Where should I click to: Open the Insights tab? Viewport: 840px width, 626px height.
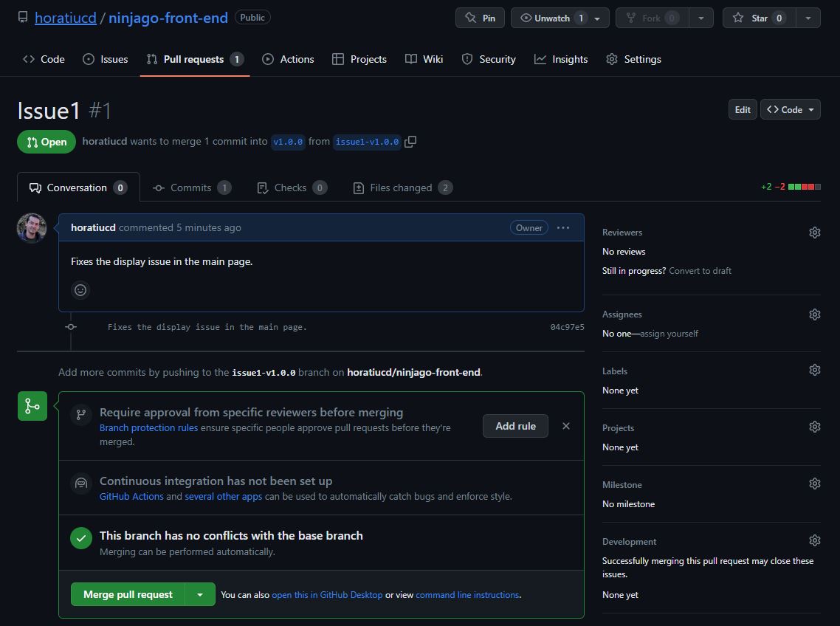click(561, 59)
